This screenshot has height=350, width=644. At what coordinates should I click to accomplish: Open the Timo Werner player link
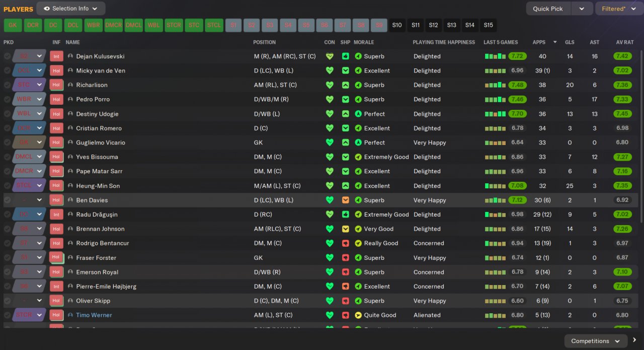tap(94, 315)
